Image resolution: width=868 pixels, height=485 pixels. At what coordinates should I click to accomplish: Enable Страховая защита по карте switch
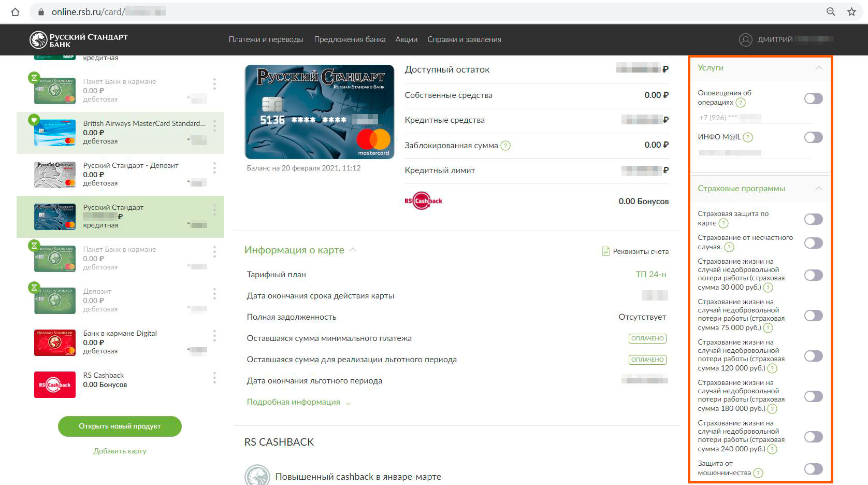[813, 219]
